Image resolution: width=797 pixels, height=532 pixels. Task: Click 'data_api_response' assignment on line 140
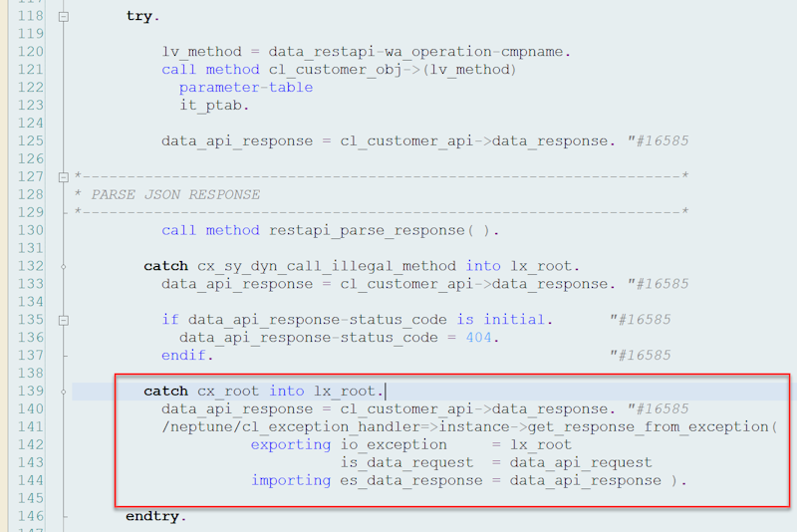coord(237,409)
